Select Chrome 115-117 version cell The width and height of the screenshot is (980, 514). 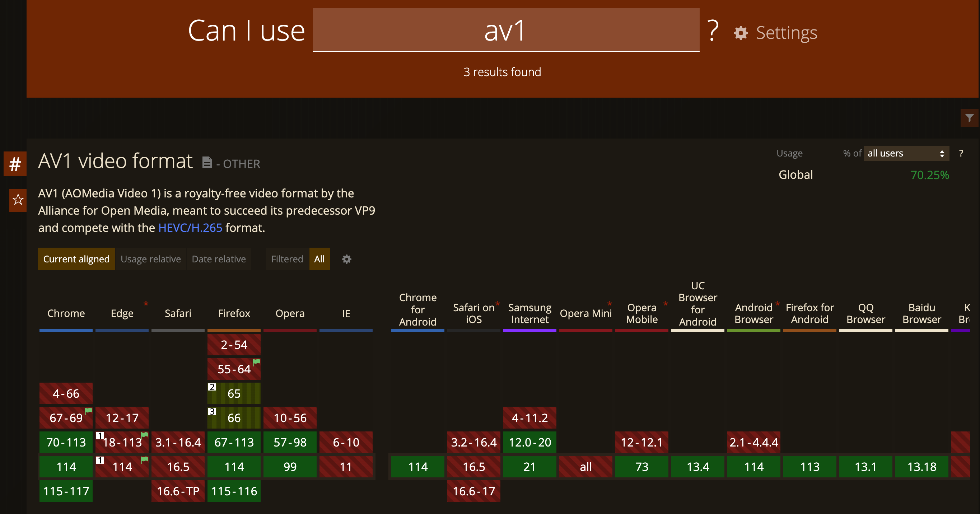[66, 491]
